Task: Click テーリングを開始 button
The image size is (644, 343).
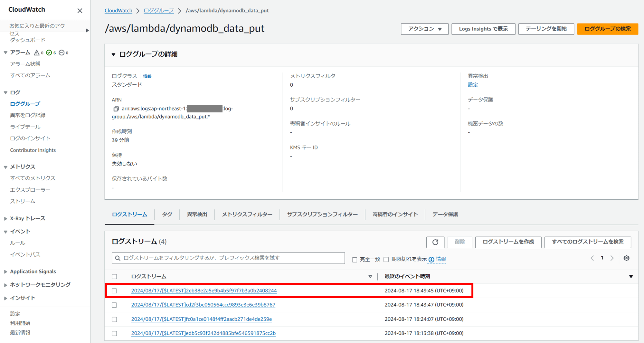Action: (x=546, y=29)
